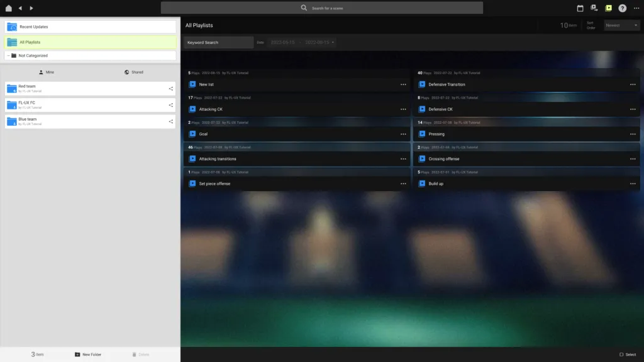Open more options for Build up
644x362 pixels.
[633, 184]
